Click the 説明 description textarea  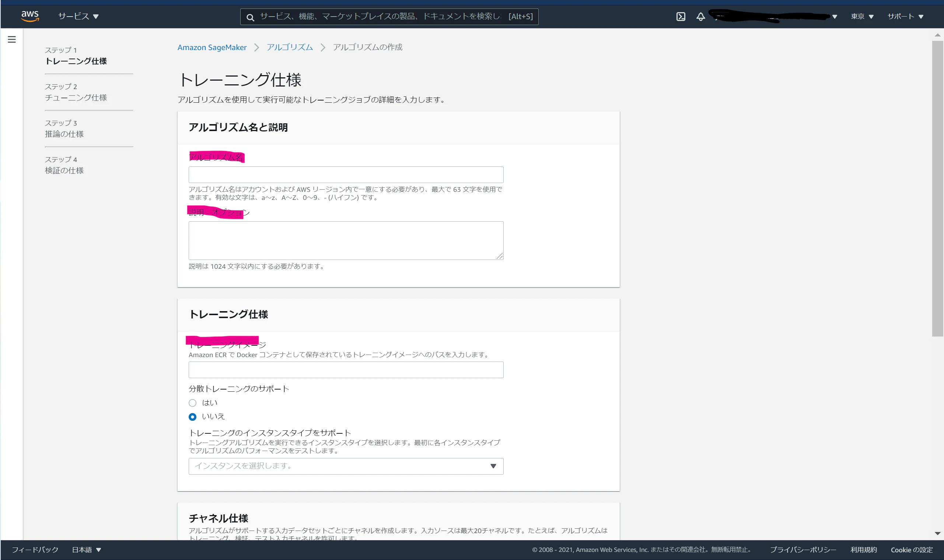click(346, 240)
